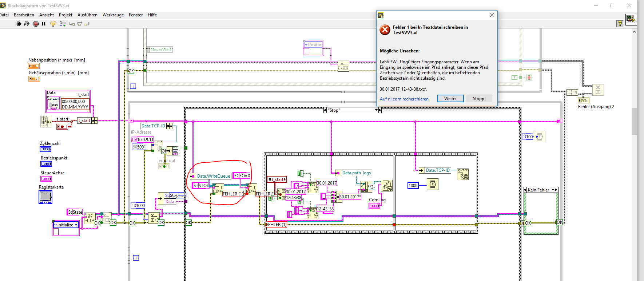Go to previous case of "Stop" structure
The width and height of the screenshot is (644, 281).
point(325,110)
